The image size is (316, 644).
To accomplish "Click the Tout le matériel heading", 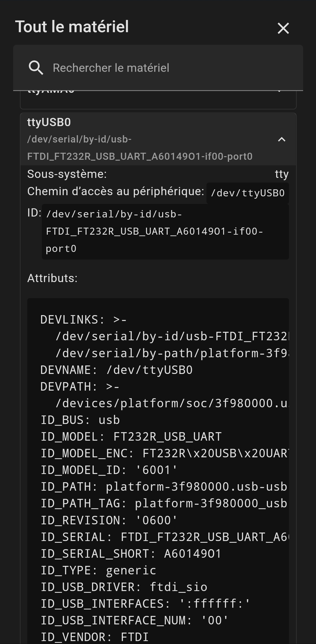I will pos(72,27).
